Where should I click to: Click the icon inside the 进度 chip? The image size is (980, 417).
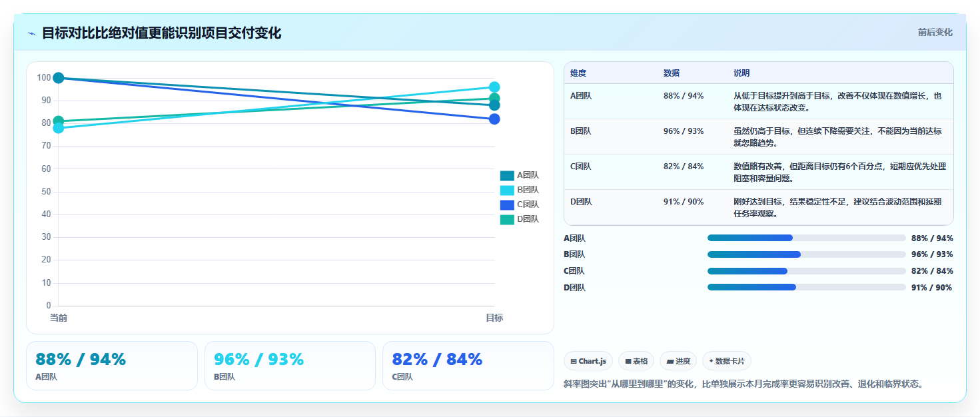pos(670,361)
